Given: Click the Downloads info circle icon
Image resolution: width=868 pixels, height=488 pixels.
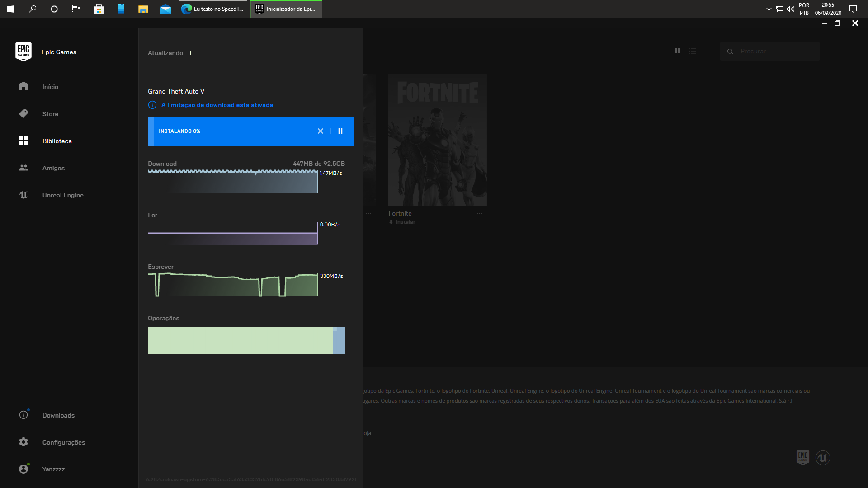Looking at the screenshot, I should point(24,415).
